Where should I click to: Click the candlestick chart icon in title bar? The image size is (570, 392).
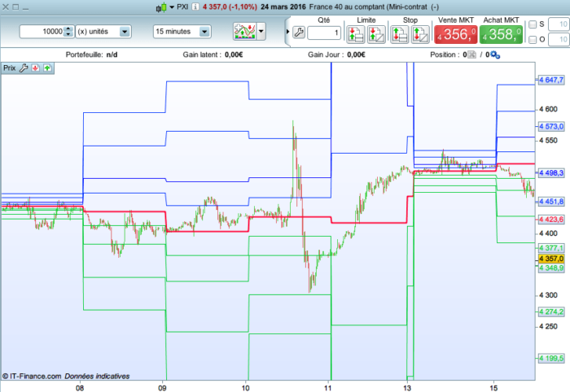click(x=161, y=7)
